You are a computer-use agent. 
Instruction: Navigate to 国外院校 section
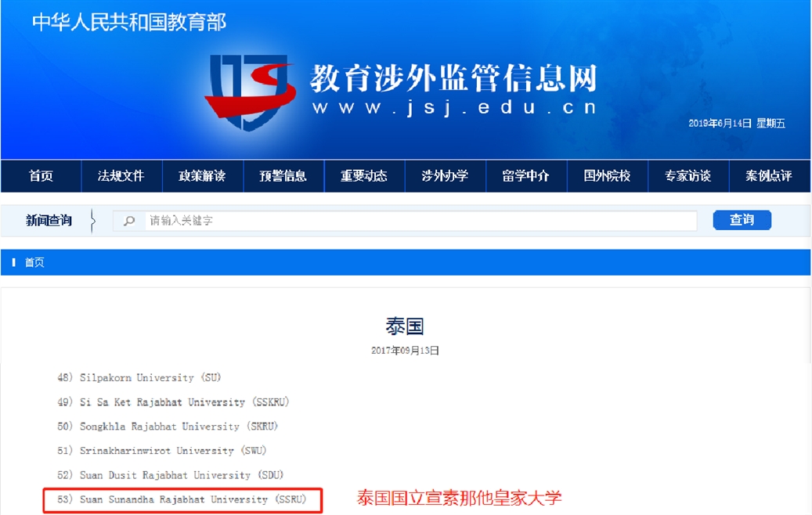coord(607,176)
